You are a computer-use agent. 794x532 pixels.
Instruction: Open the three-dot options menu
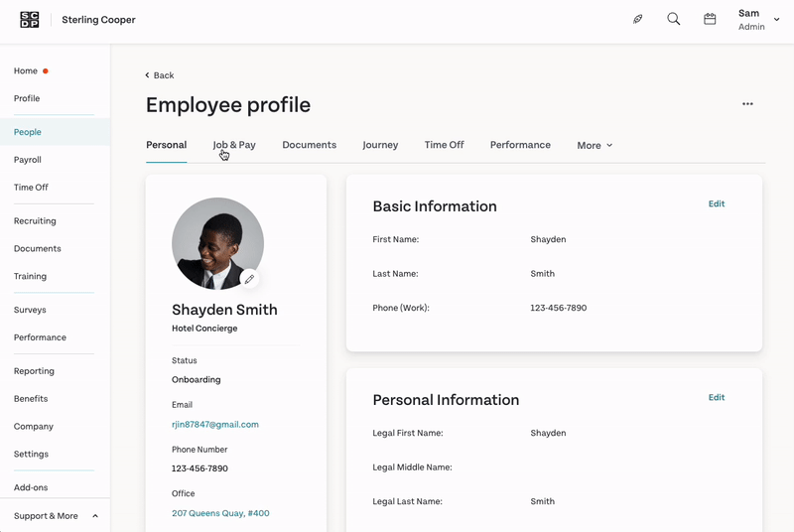pyautogui.click(x=747, y=104)
